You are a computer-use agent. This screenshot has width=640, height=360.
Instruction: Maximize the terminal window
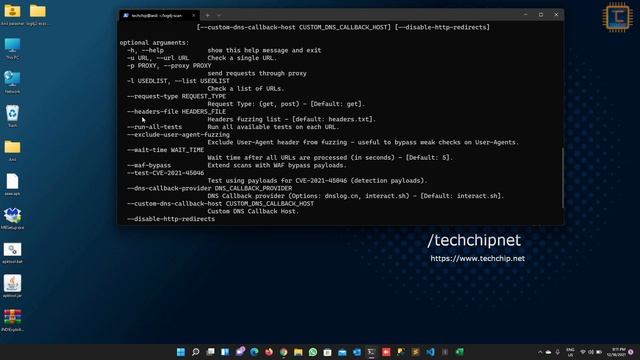(541, 15)
